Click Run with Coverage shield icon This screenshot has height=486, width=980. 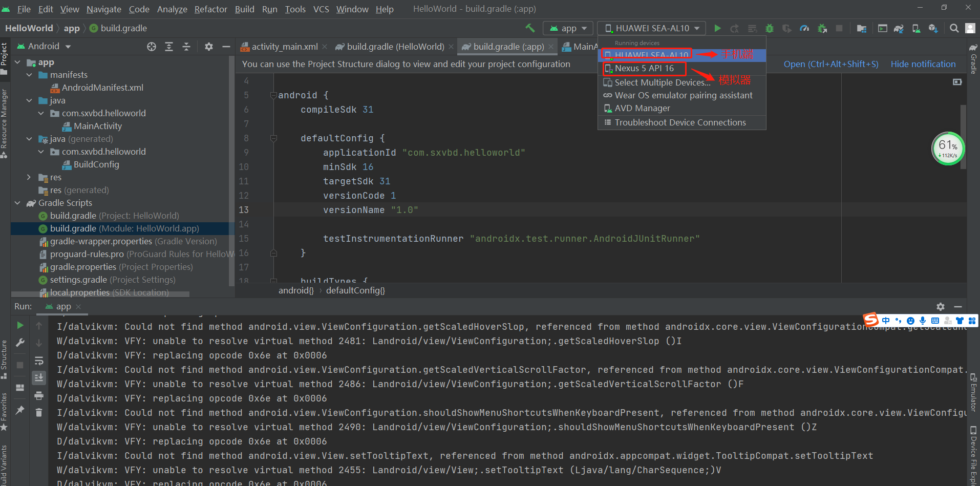(786, 28)
